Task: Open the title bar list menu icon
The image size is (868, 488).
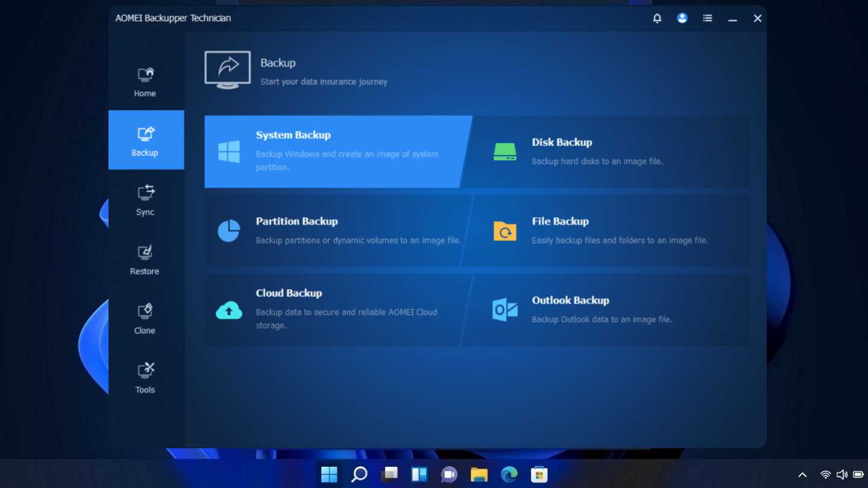Action: pyautogui.click(x=708, y=18)
